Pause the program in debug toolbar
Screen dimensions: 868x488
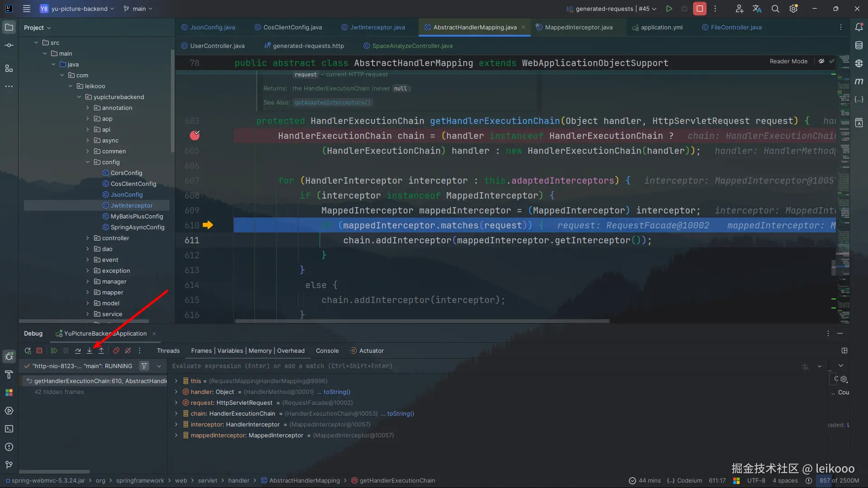(x=66, y=351)
